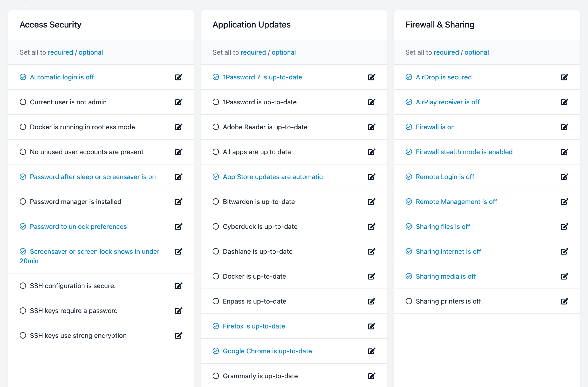This screenshot has width=588, height=387.
Task: Edit the Docker rootless mode check
Action: tap(178, 127)
